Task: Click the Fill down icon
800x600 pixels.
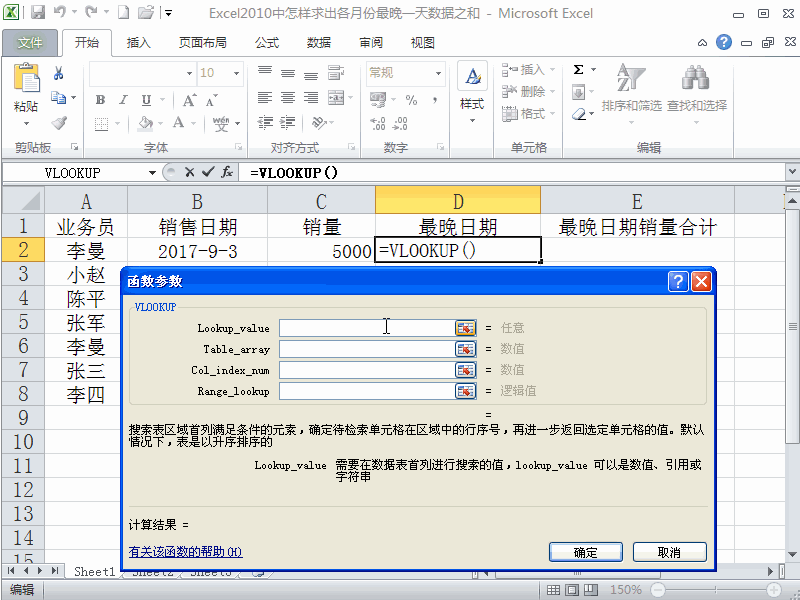Action: point(579,92)
